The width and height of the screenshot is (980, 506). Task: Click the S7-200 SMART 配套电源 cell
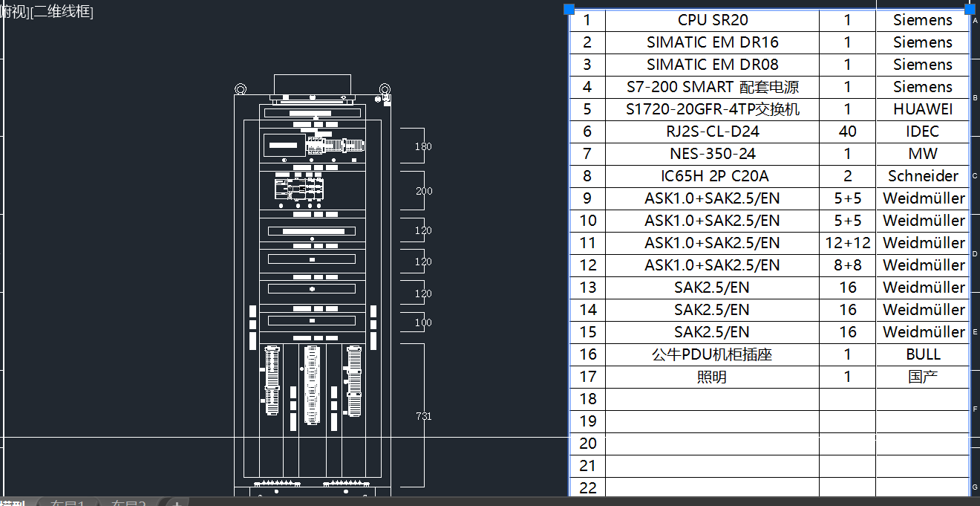[713, 87]
